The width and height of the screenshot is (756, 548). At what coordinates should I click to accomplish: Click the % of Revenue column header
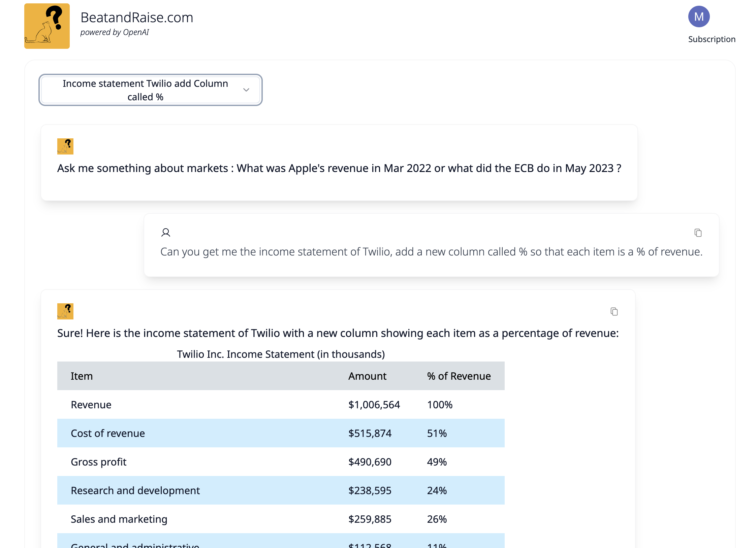pos(459,376)
